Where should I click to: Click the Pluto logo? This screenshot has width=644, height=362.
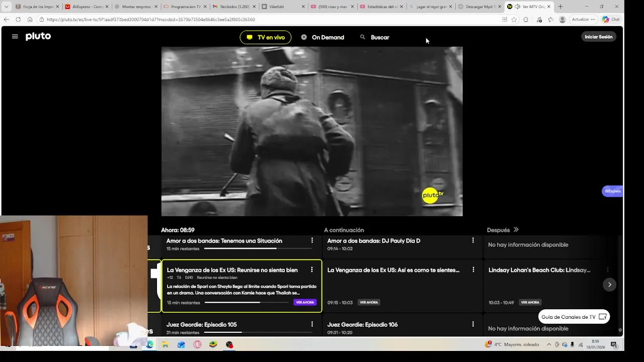pos(38,36)
